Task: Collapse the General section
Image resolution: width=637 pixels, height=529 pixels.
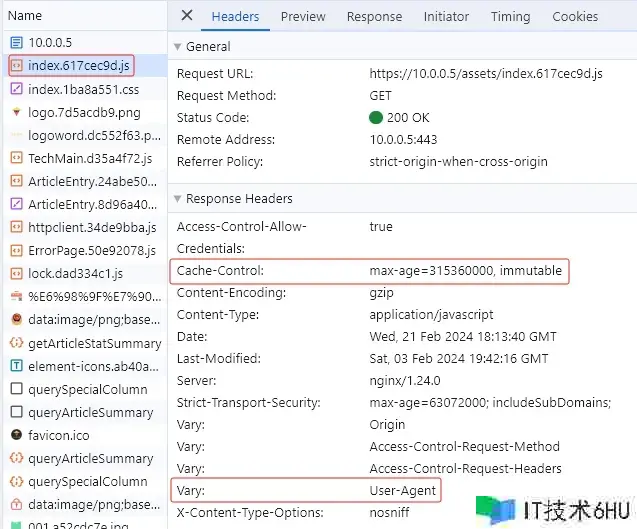Action: (178, 46)
